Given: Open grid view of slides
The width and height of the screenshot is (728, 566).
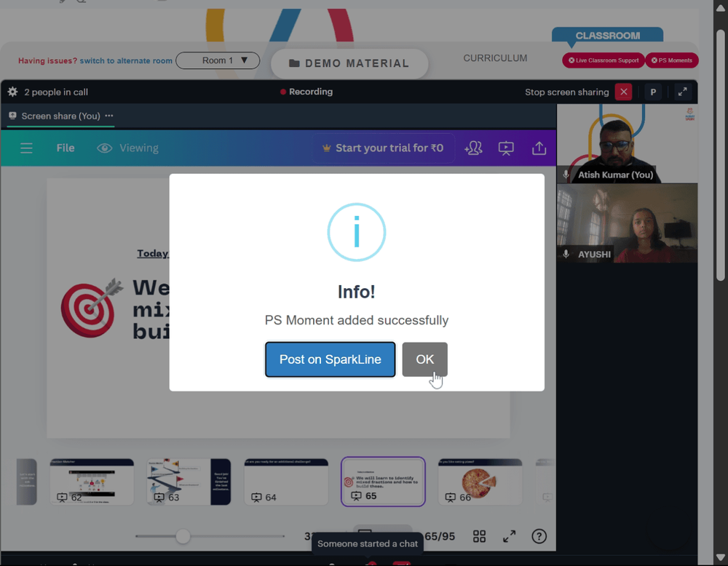Looking at the screenshot, I should point(479,536).
